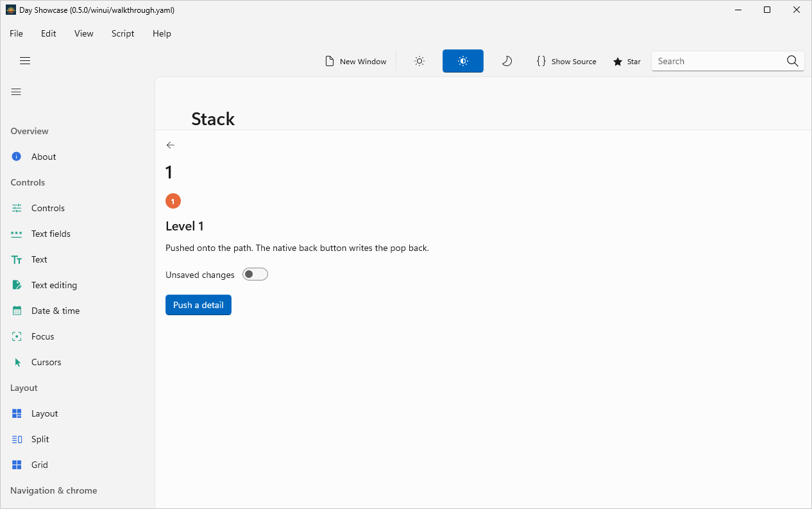Open the Help menu
Viewport: 812px width, 509px height.
click(162, 33)
